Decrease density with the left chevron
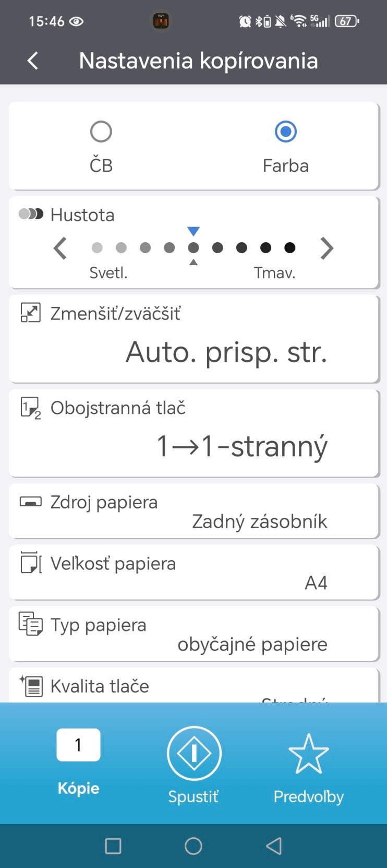Image resolution: width=387 pixels, height=868 pixels. tap(61, 248)
